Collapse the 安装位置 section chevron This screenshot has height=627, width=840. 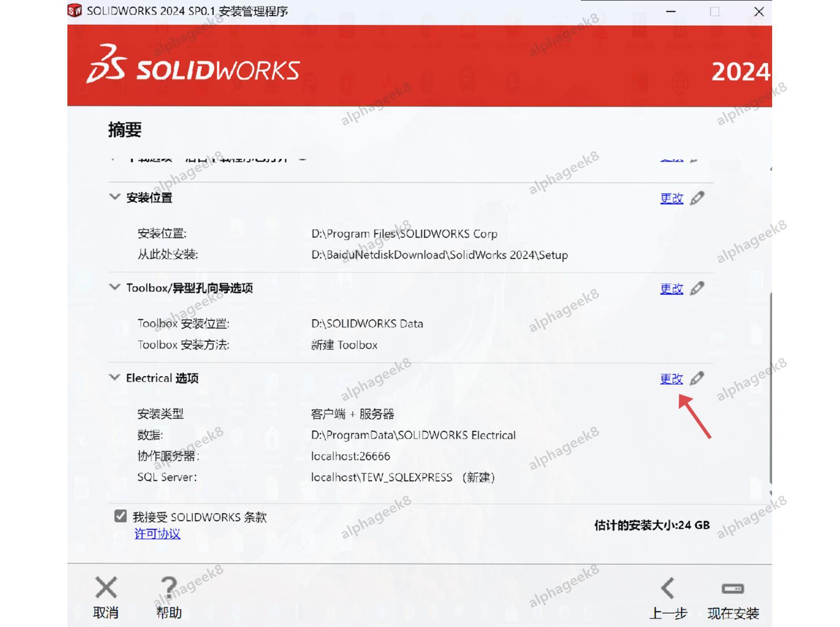click(x=114, y=196)
